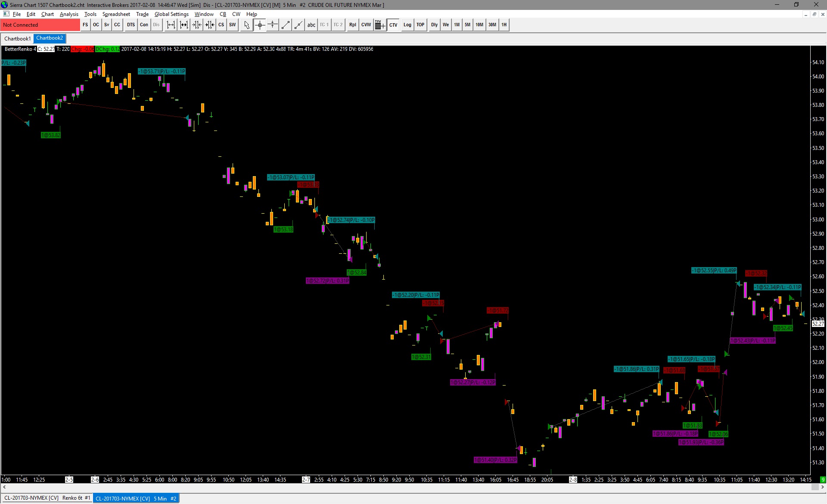Image resolution: width=827 pixels, height=504 pixels.
Task: Switch the chart to 30M timeframe
Action: click(x=492, y=25)
